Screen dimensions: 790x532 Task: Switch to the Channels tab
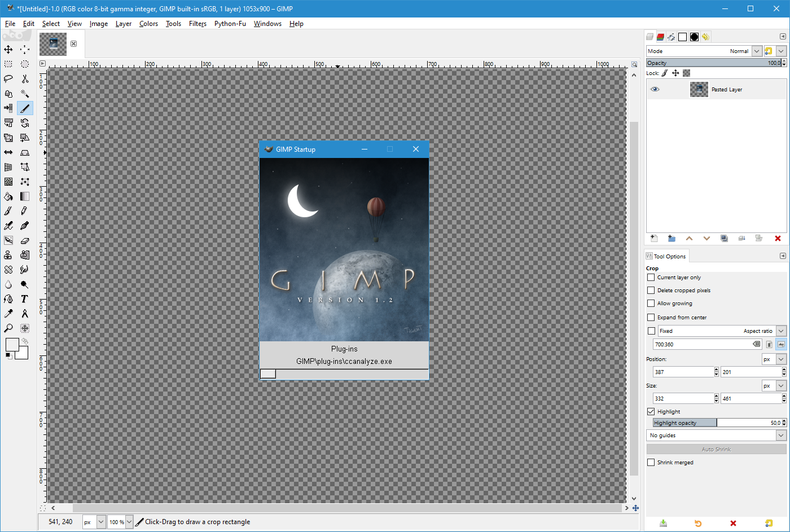click(660, 37)
